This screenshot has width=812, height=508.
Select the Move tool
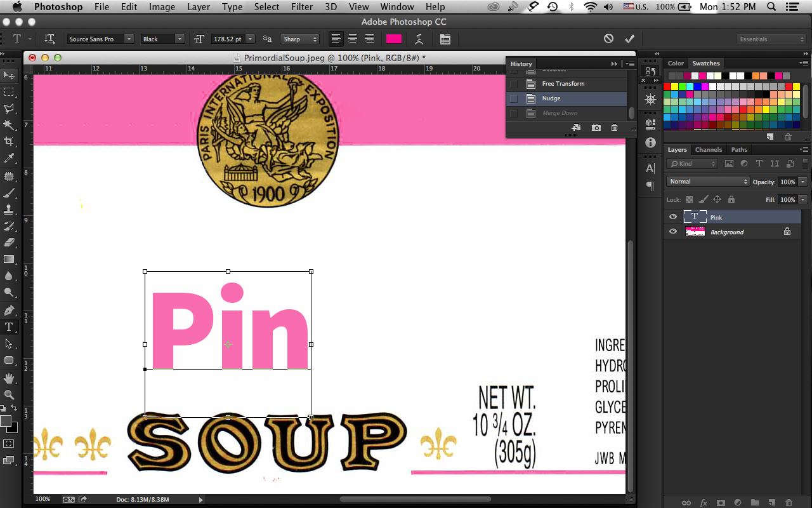tap(9, 76)
